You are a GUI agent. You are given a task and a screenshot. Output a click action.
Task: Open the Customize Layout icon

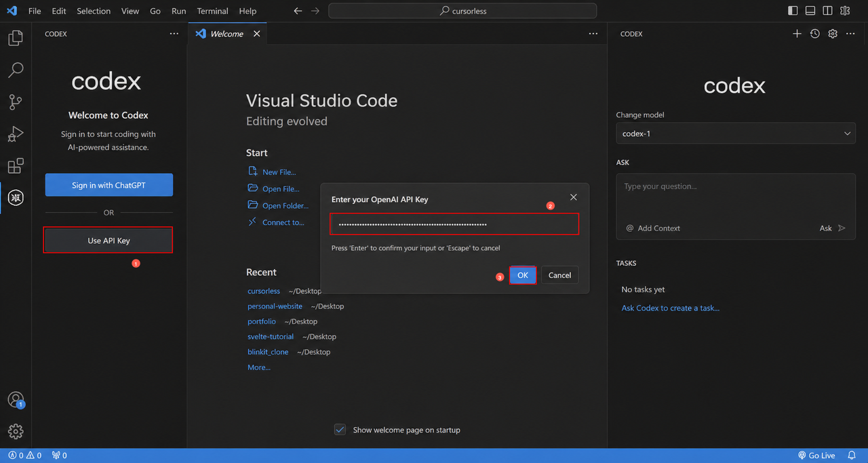click(x=845, y=11)
